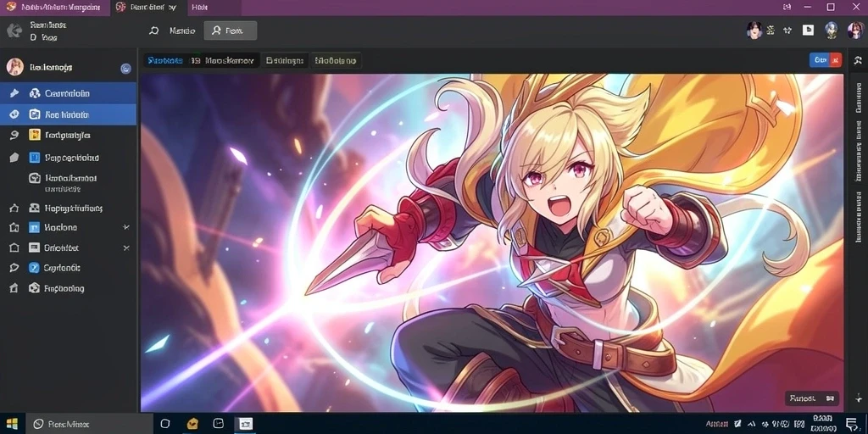Click the icon at top of right side strip
The image size is (868, 434).
pos(858,60)
